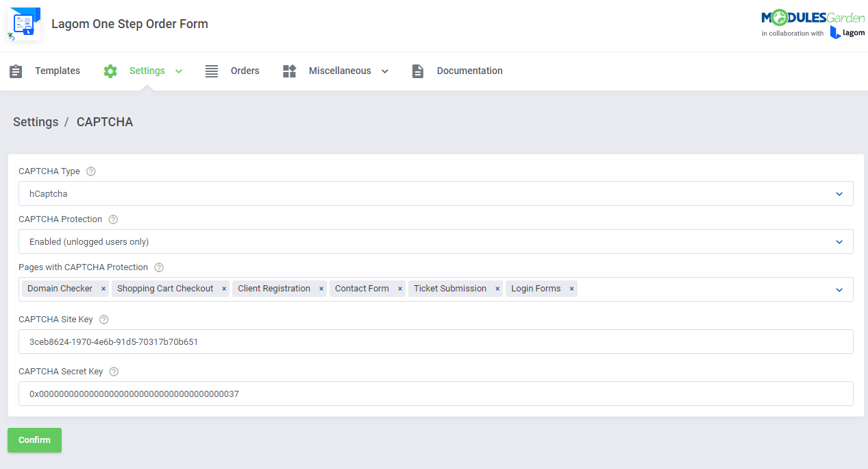Screen dimensions: 868x469
Task: Click the Login Forms tag label
Action: tap(536, 289)
